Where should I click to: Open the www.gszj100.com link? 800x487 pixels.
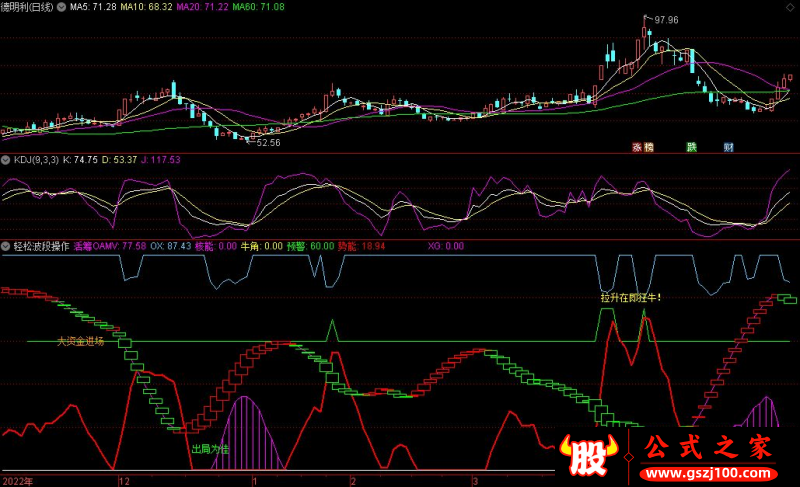(x=709, y=474)
